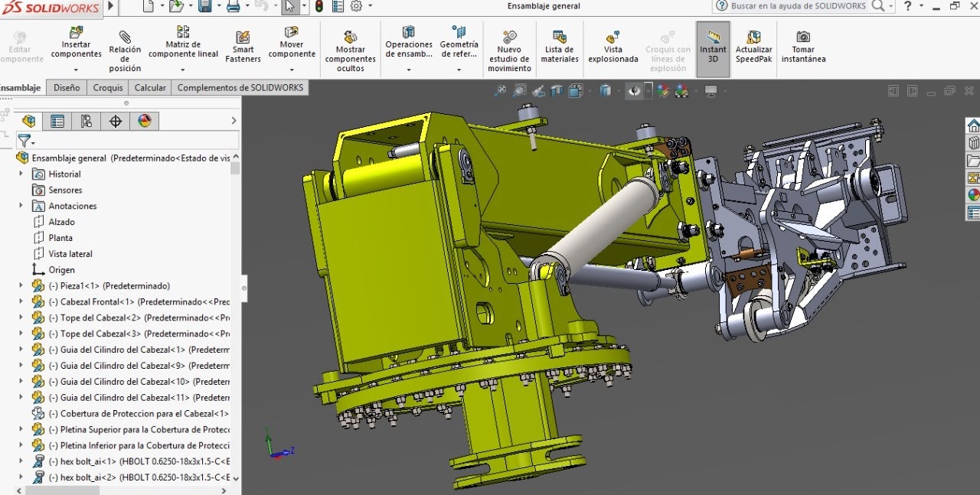The height and width of the screenshot is (495, 980).
Task: Open the SOLIDWORKS Resources home task pane icon
Action: (973, 125)
